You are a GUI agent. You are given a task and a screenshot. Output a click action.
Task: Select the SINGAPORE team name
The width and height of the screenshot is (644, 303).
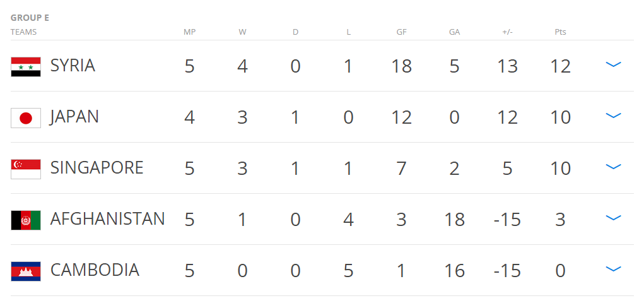[97, 168]
